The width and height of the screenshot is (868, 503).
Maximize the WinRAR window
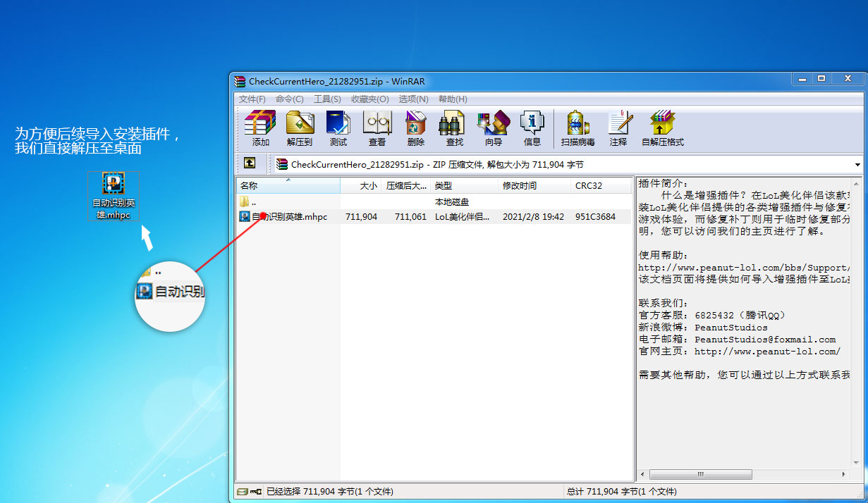coord(821,79)
